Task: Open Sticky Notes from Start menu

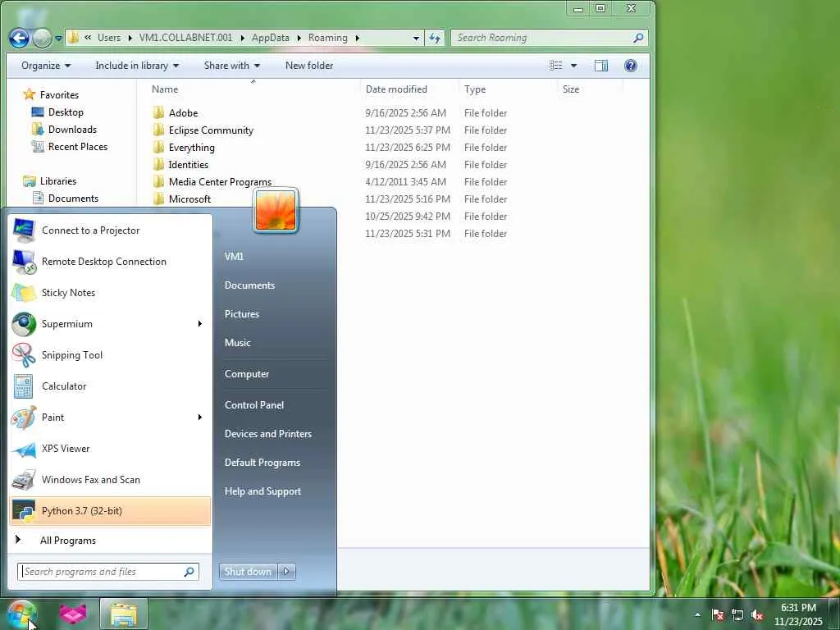Action: (x=110, y=293)
